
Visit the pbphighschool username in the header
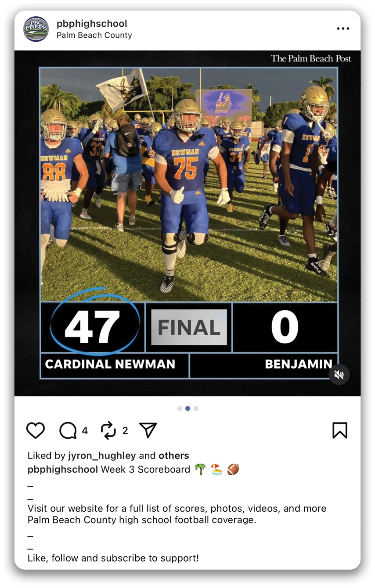click(92, 24)
